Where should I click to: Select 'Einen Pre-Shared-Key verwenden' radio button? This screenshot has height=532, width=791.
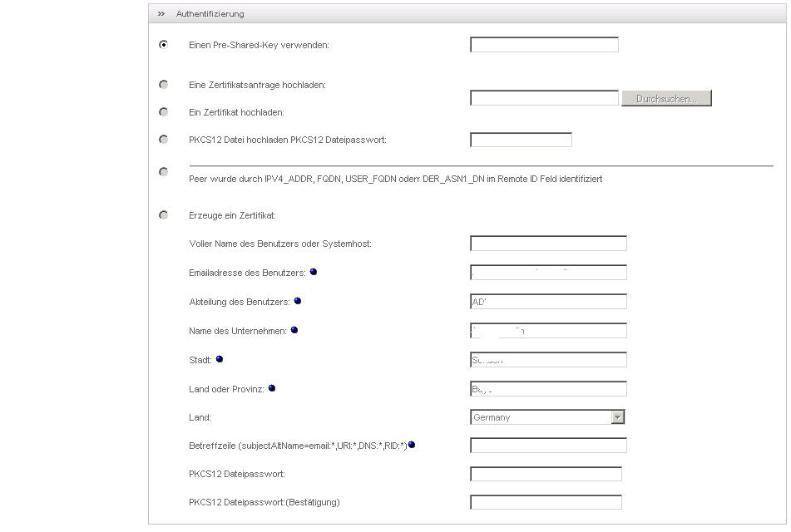[164, 45]
